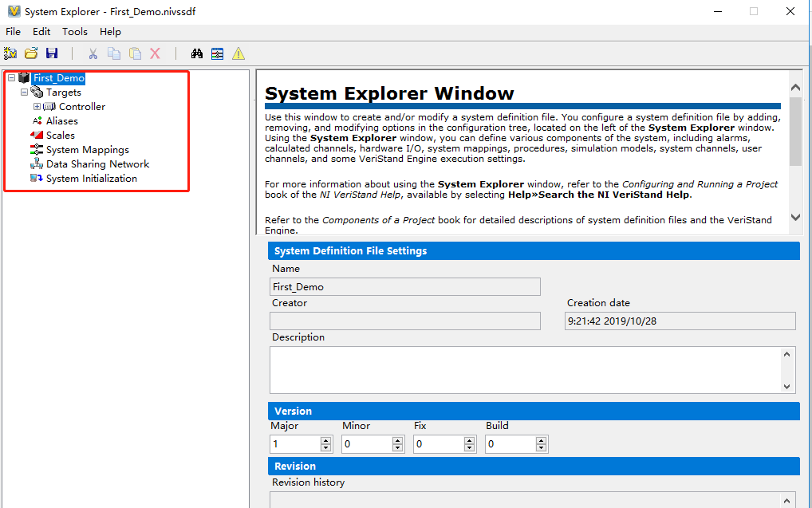Expand the Controller tree node

(37, 107)
